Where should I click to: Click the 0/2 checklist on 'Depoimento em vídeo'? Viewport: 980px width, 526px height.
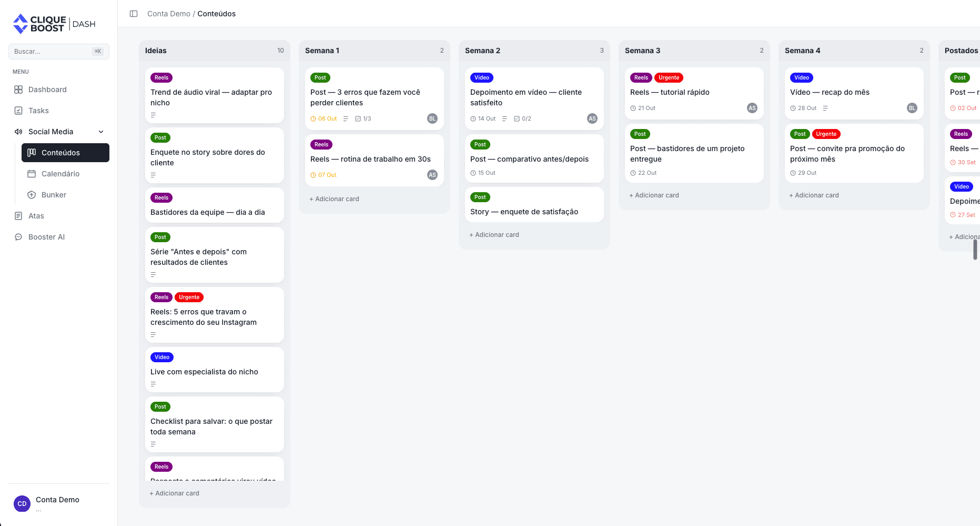click(523, 119)
